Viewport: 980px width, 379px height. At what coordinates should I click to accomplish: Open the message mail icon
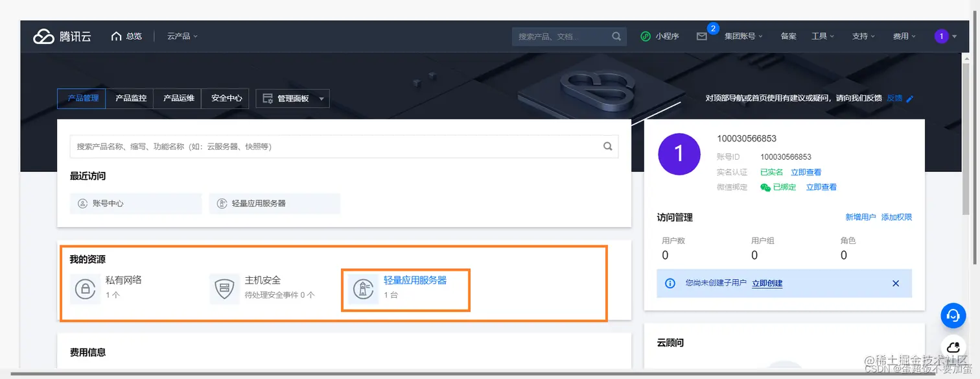pos(702,36)
